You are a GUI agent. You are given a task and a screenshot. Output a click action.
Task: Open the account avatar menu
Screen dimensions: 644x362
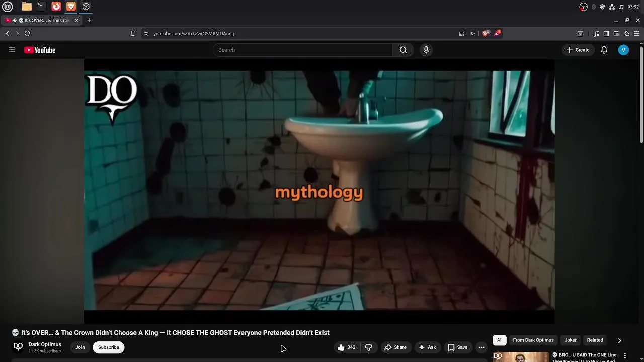623,50
